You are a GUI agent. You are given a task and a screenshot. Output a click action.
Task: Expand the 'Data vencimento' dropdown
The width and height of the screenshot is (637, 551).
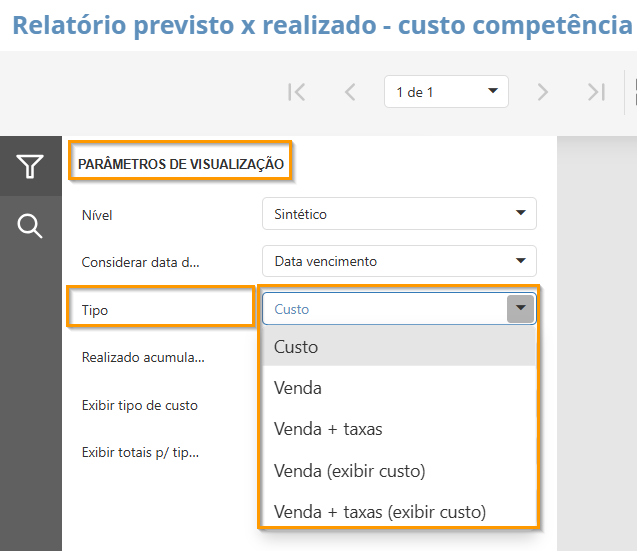tap(399, 261)
